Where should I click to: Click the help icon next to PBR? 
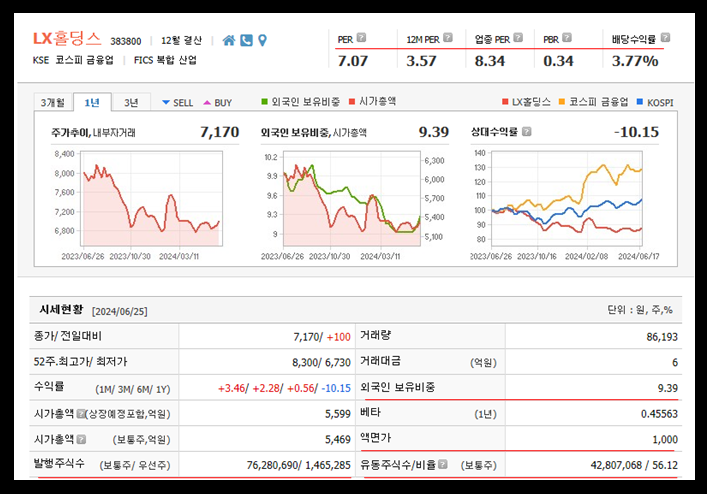coord(567,37)
